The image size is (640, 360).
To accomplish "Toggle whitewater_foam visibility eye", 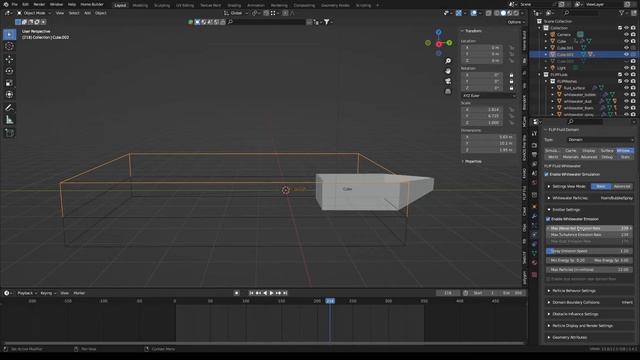I will (626, 108).
